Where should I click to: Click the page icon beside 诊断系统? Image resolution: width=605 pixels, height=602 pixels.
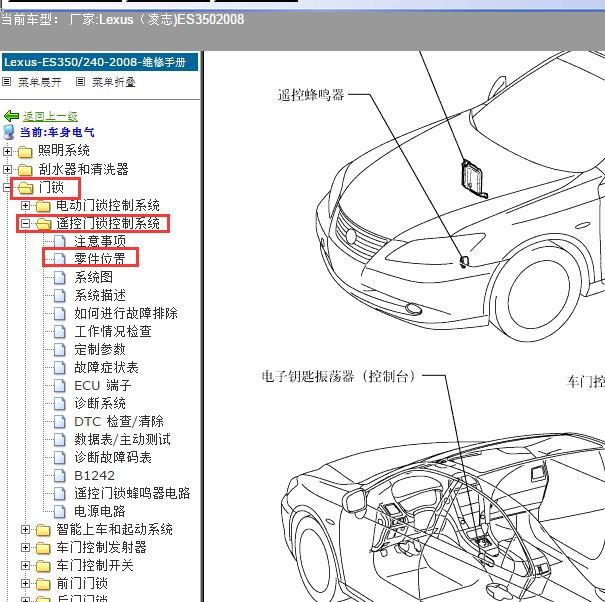point(59,404)
